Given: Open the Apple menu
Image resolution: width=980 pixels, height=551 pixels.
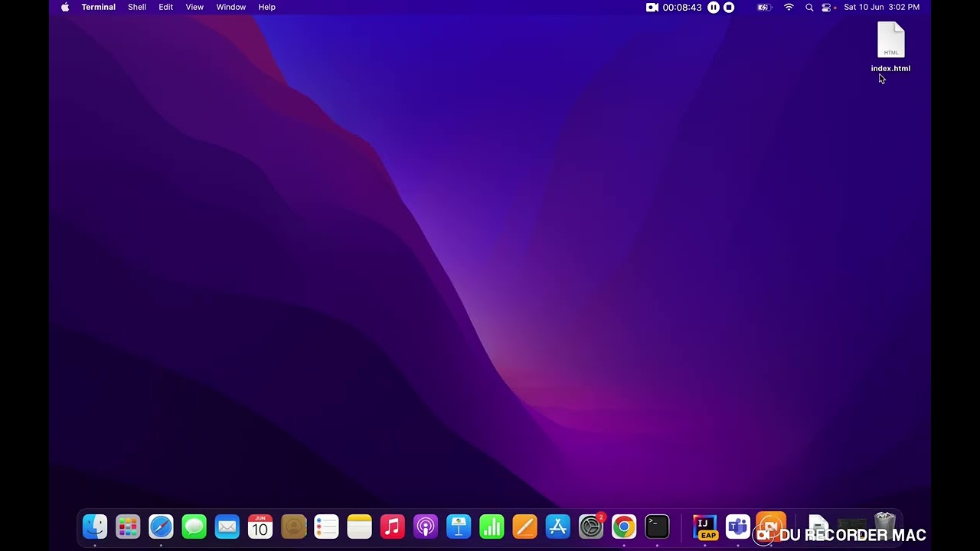Looking at the screenshot, I should coord(65,7).
